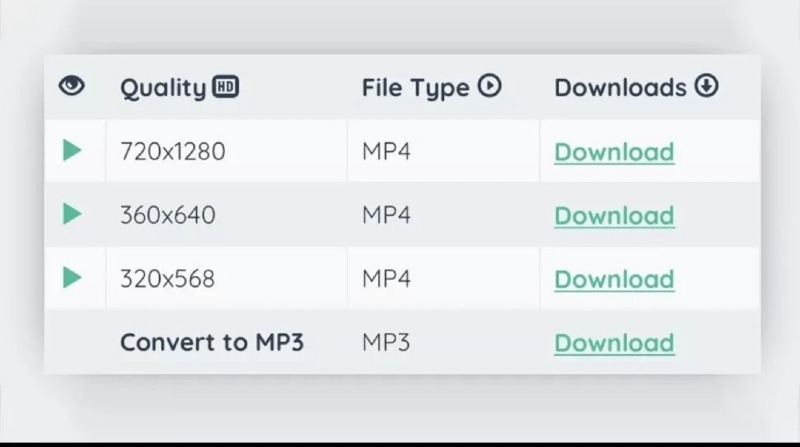Select the 320x568 quality cell

click(227, 278)
